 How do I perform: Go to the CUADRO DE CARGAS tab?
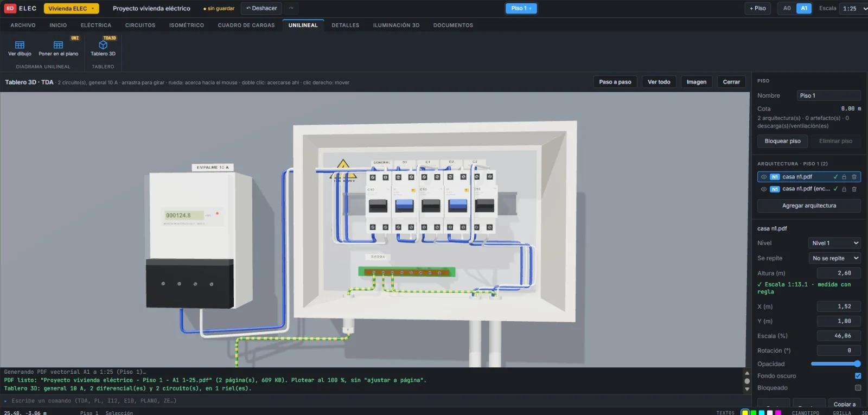click(x=246, y=25)
